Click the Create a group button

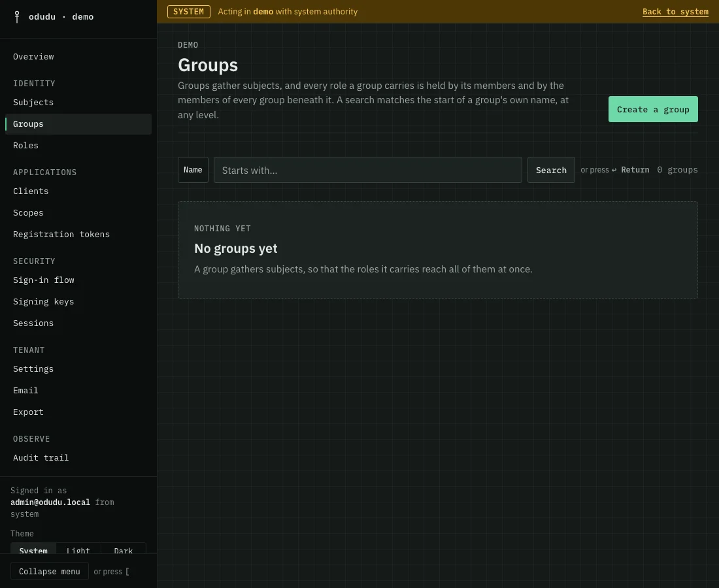[653, 109]
